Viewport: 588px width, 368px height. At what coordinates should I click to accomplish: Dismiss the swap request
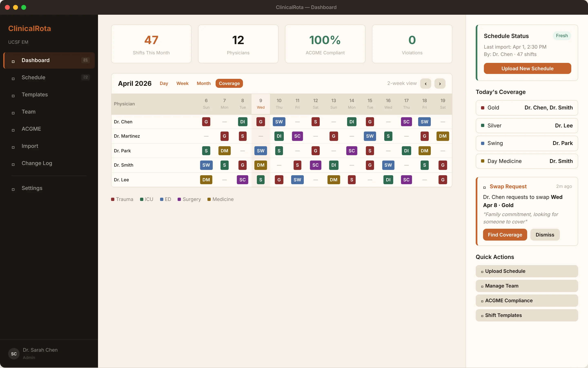(545, 235)
